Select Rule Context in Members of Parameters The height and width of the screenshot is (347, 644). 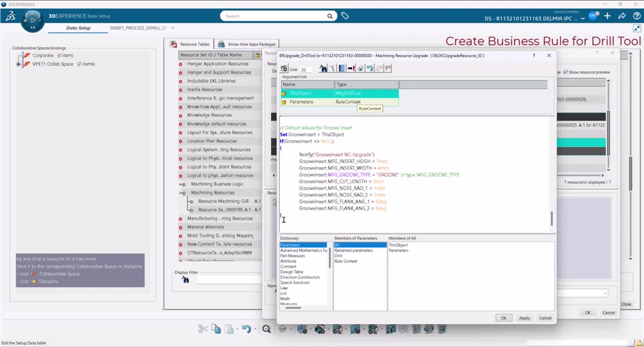pyautogui.click(x=346, y=261)
